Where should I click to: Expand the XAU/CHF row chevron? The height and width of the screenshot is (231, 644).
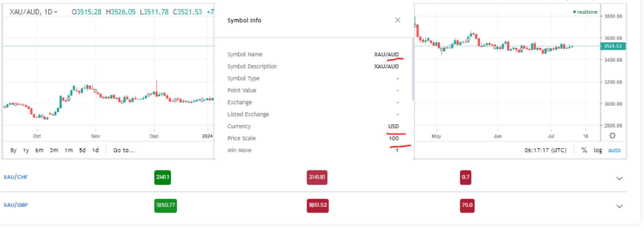coord(619,178)
